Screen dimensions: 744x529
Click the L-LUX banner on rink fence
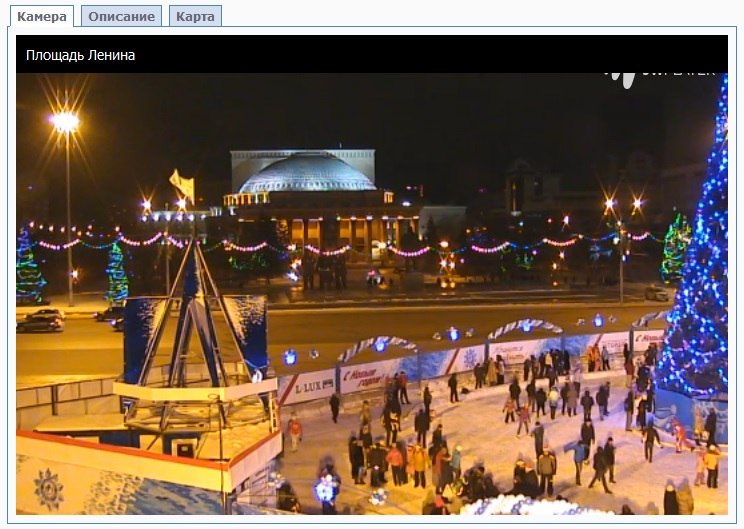312,384
